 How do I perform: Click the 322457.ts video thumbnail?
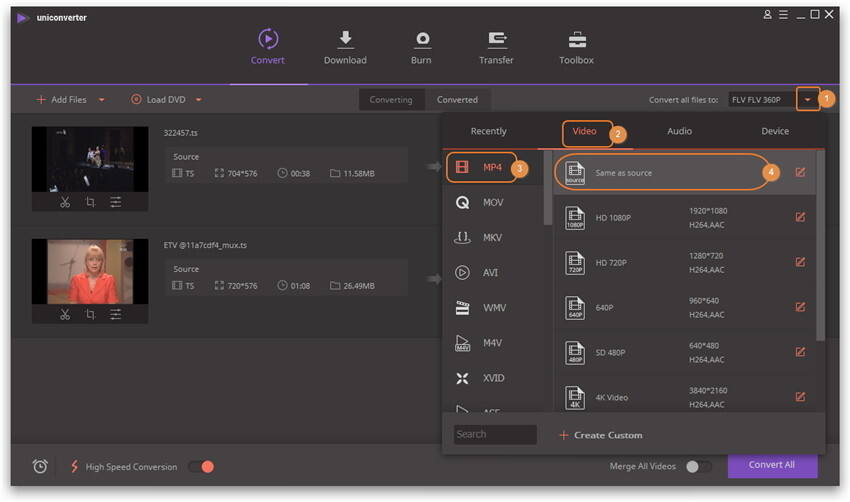tap(90, 159)
